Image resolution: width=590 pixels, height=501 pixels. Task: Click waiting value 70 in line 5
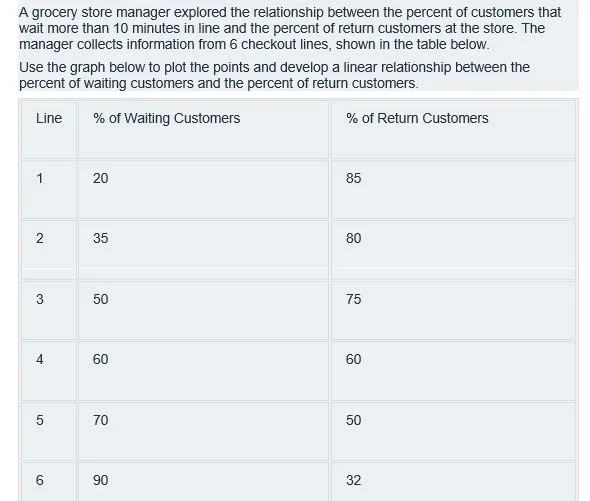tap(100, 420)
